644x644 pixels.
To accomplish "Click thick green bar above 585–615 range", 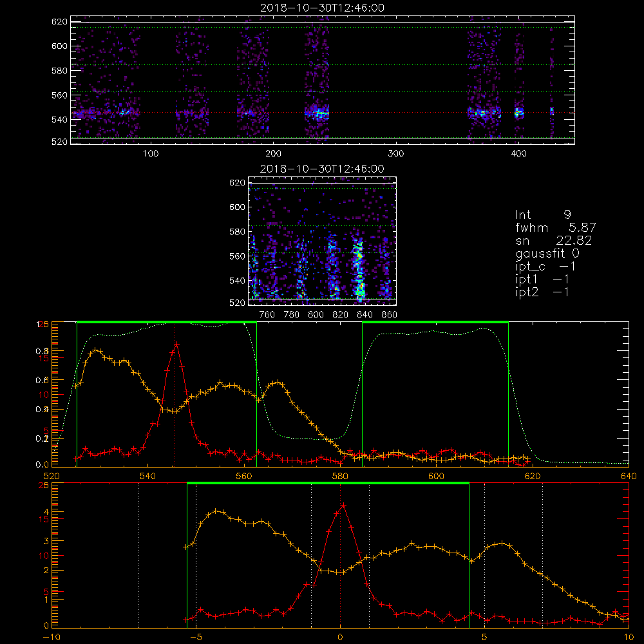I will 435,323.
